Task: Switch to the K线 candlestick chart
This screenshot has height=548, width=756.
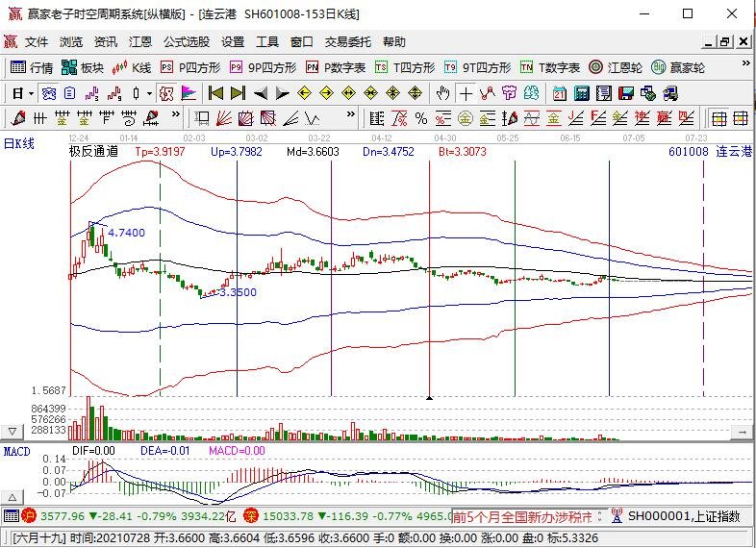Action: 131,67
